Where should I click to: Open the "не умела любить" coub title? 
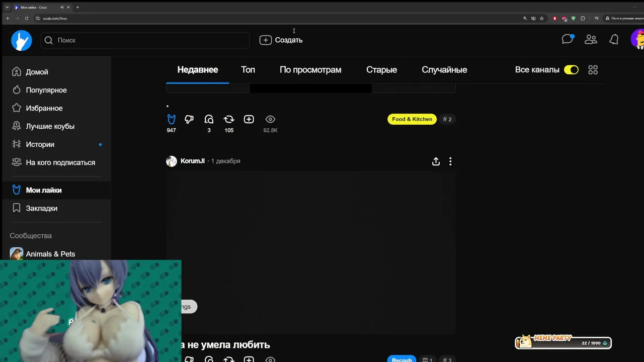click(225, 345)
